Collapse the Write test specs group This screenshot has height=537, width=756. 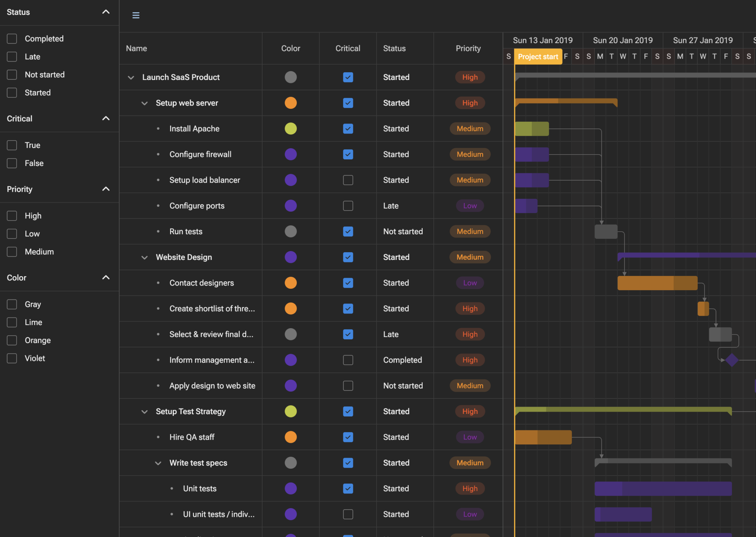coord(158,463)
